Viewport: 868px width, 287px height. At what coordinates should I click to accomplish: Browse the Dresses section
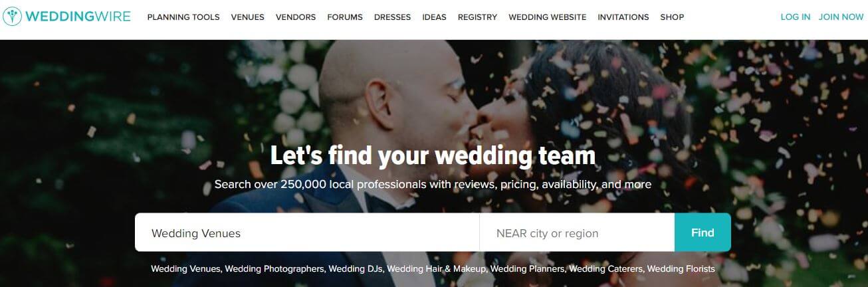tap(392, 17)
